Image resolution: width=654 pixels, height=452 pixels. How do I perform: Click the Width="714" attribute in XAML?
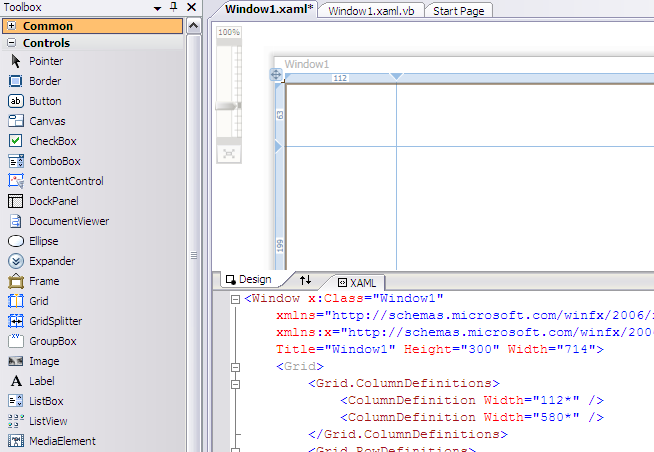tap(551, 349)
